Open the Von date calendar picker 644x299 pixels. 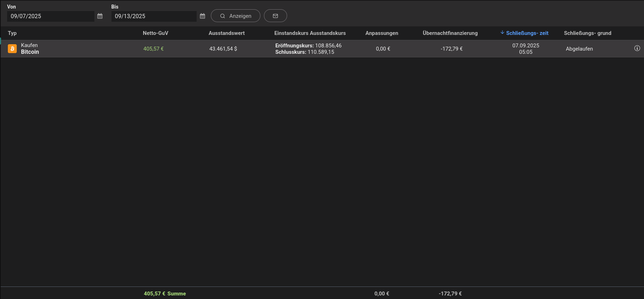click(x=100, y=16)
